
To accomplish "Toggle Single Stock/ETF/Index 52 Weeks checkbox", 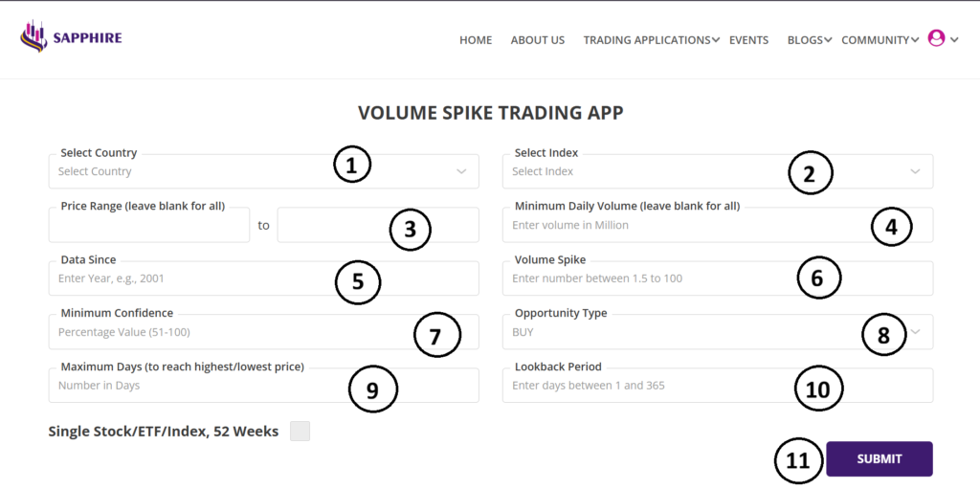I will pyautogui.click(x=300, y=432).
